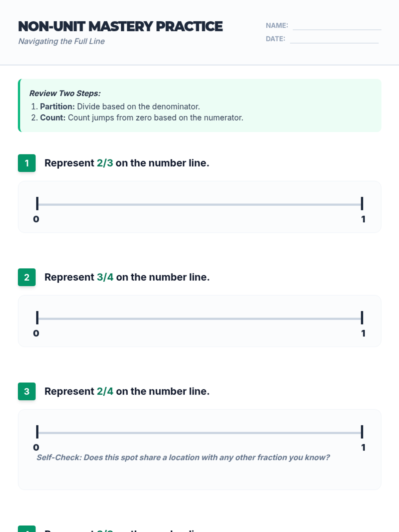Click the green 3/4 fraction in question 2
Image resolution: width=399 pixels, height=532 pixels.
tap(105, 277)
